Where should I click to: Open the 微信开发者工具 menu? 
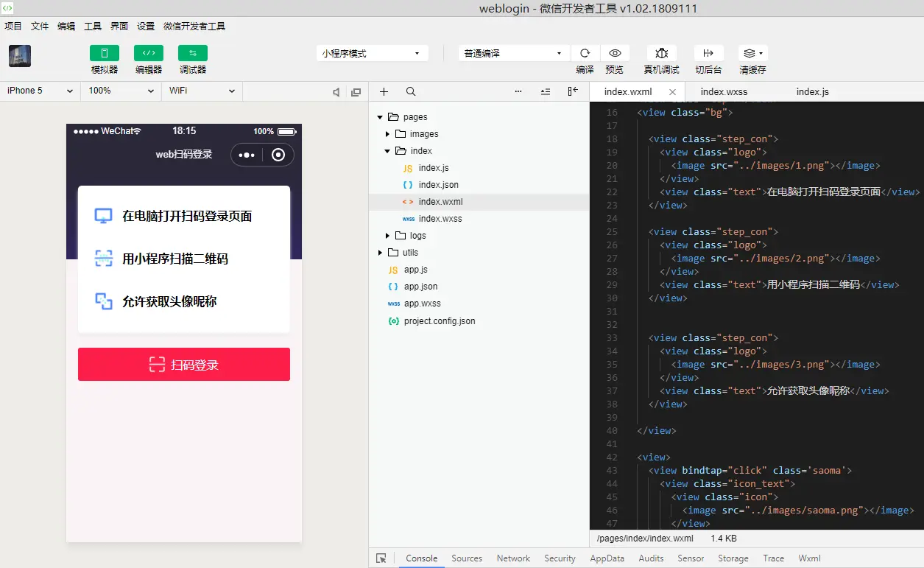pyautogui.click(x=194, y=26)
